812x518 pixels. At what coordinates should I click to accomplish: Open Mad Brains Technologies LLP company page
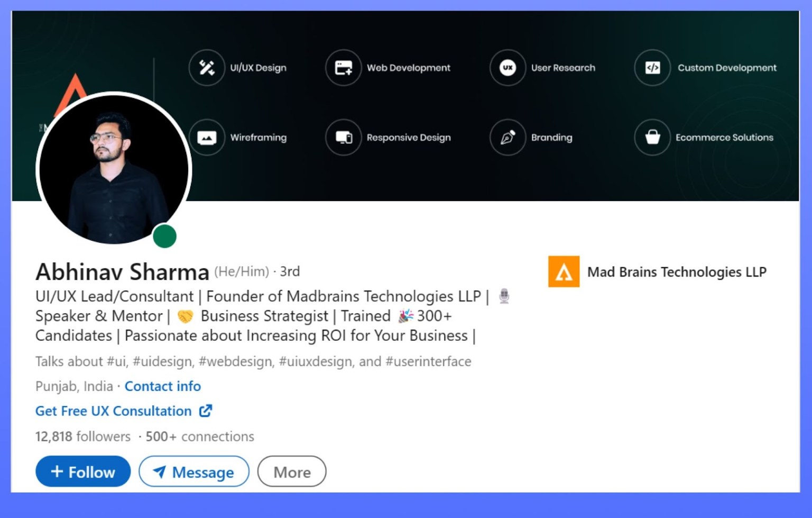[677, 271]
